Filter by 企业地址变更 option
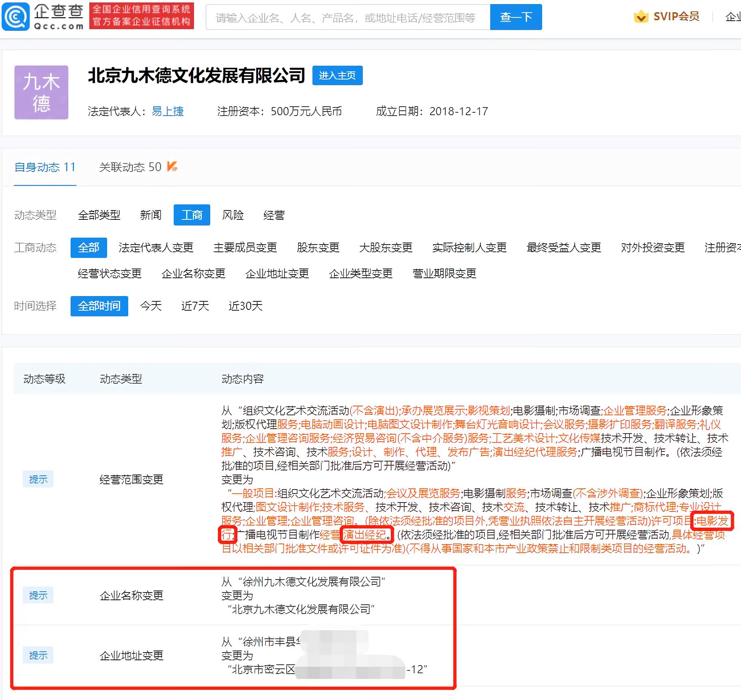This screenshot has width=741, height=700. [277, 274]
